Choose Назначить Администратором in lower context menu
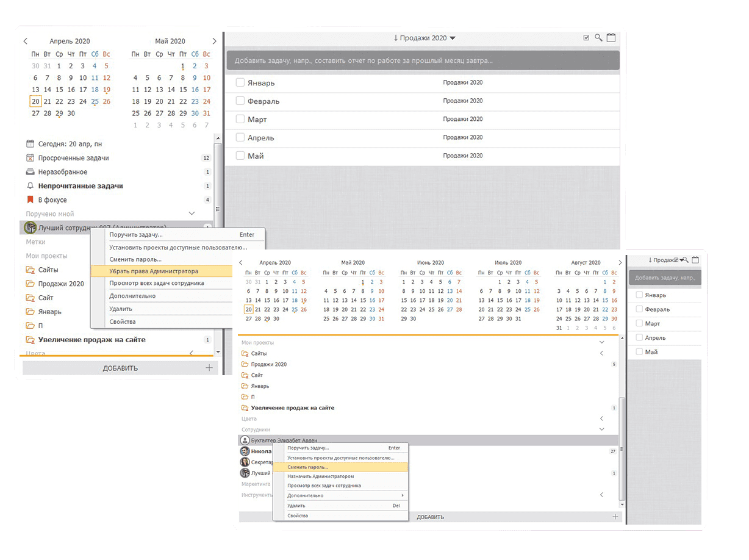The height and width of the screenshot is (560, 749). click(340, 476)
